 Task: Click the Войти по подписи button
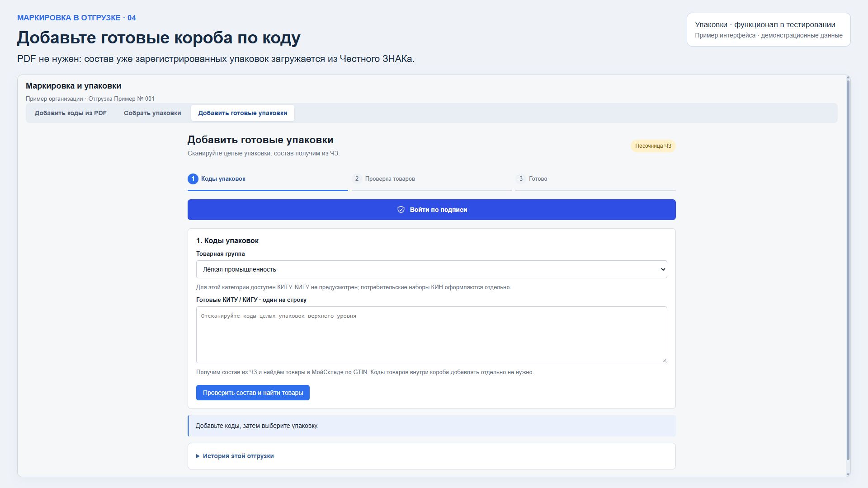coord(431,210)
